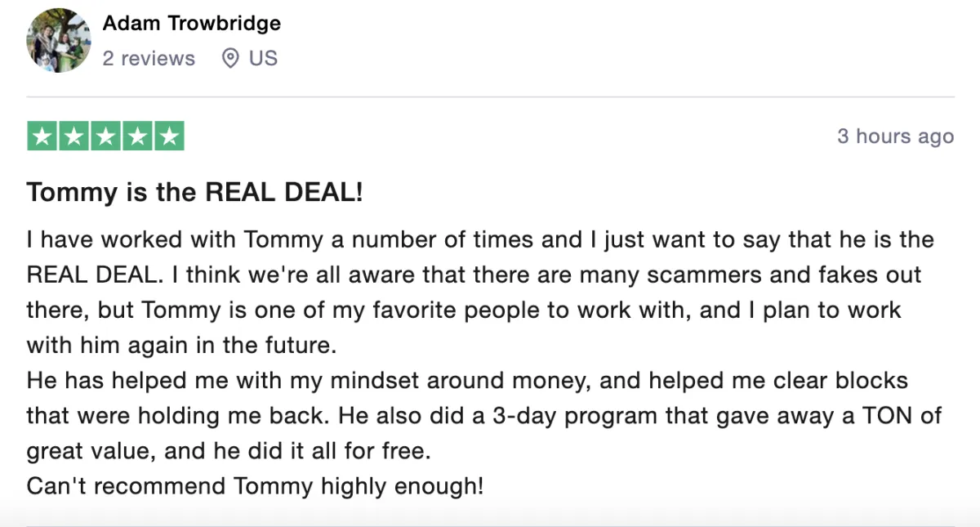Click the location pin icon
Viewport: 980px width, 527px height.
click(231, 59)
